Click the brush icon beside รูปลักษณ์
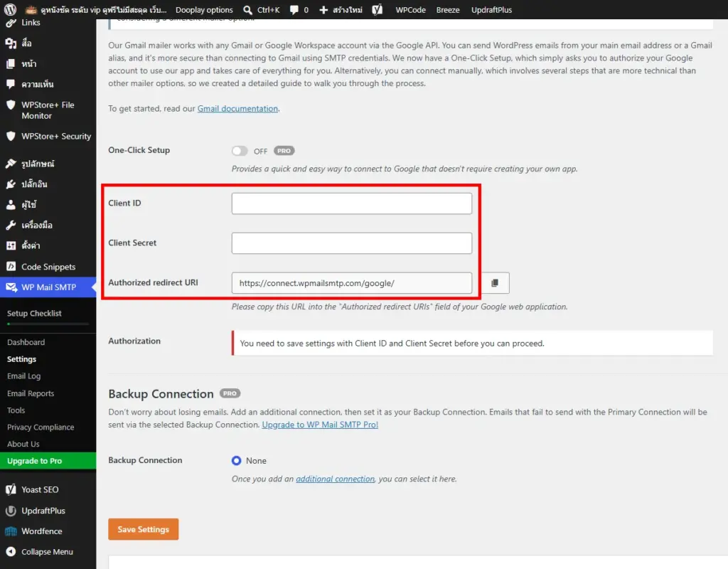The height and width of the screenshot is (569, 728). (x=11, y=164)
